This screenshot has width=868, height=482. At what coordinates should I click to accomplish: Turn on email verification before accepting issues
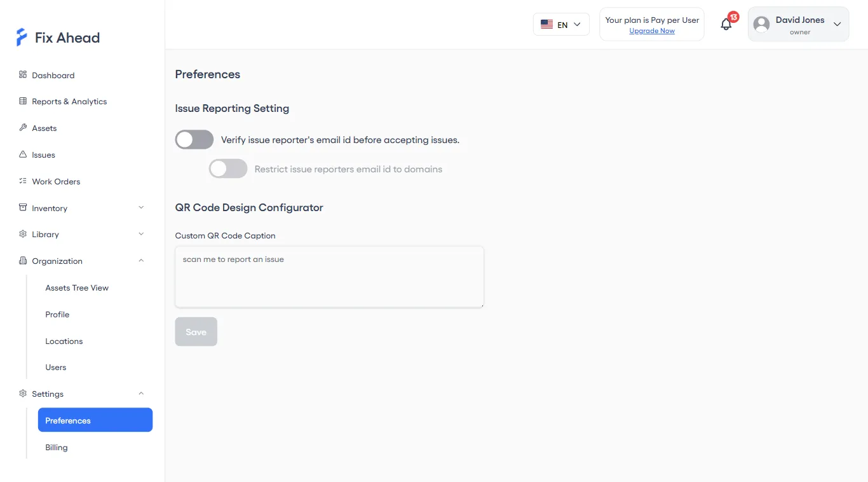(194, 139)
